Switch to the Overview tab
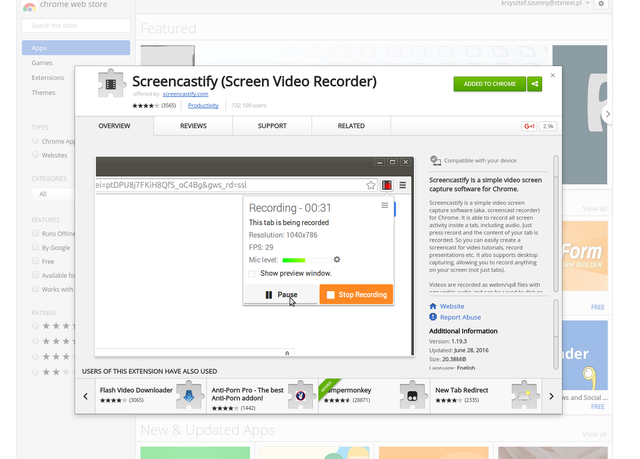 click(x=114, y=126)
